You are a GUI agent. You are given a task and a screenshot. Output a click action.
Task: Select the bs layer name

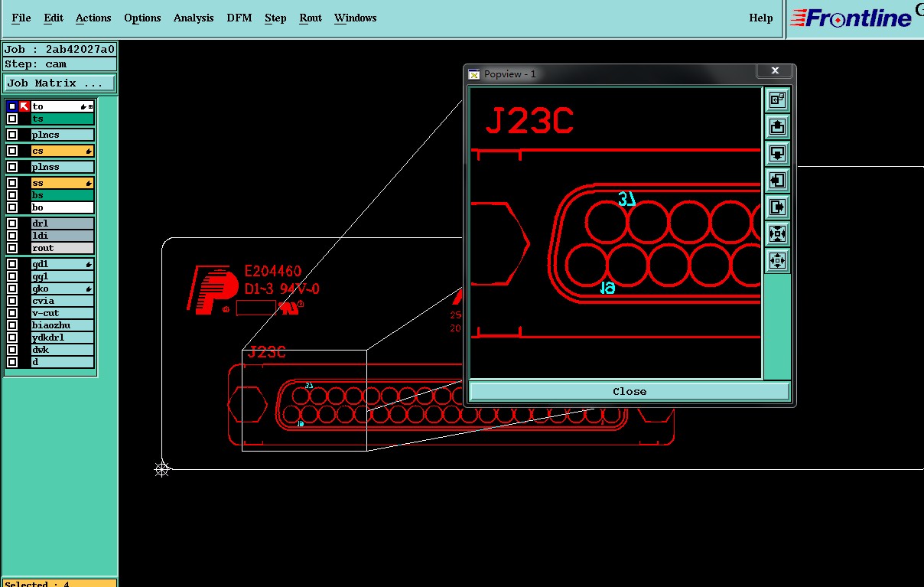(63, 195)
